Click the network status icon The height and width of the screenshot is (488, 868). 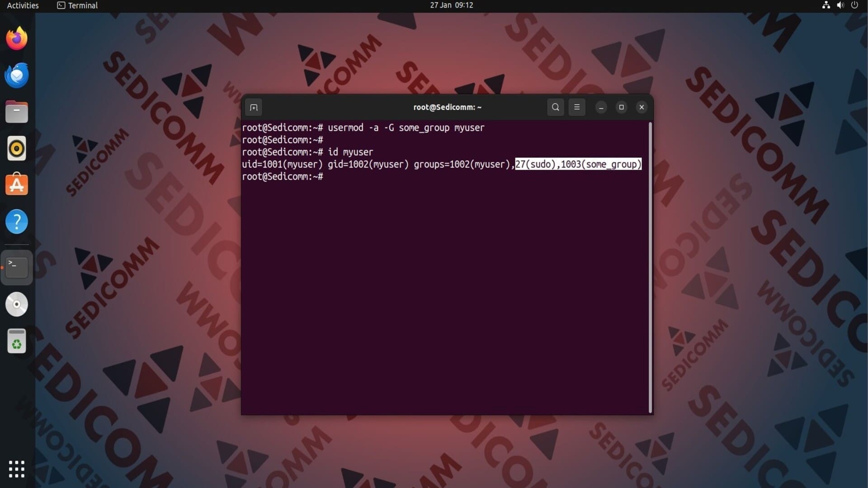point(826,5)
